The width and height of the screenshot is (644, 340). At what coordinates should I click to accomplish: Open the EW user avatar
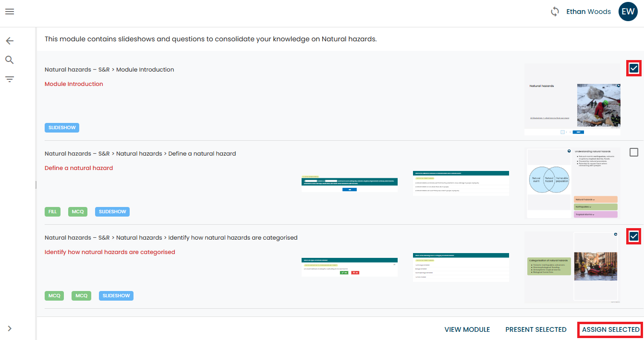click(x=628, y=12)
